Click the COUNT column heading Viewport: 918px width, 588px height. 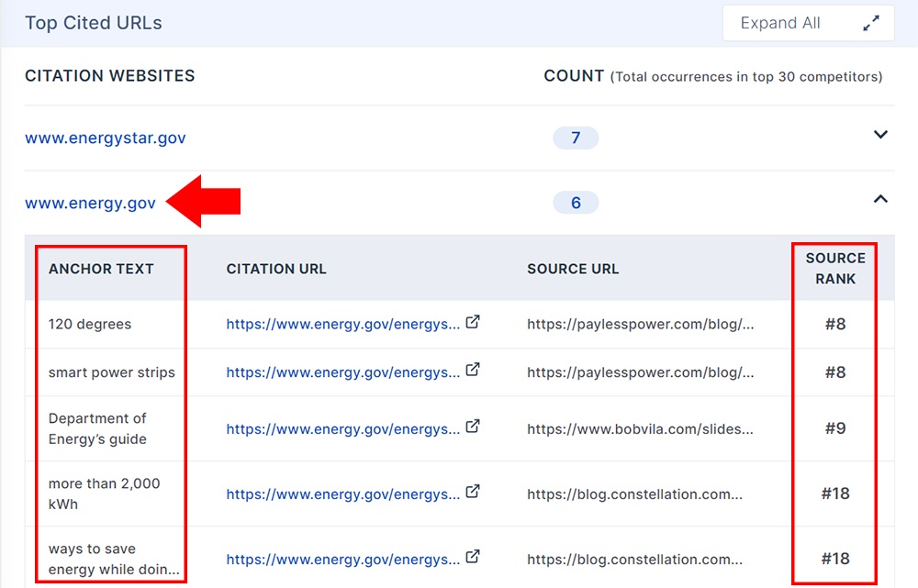[x=574, y=76]
